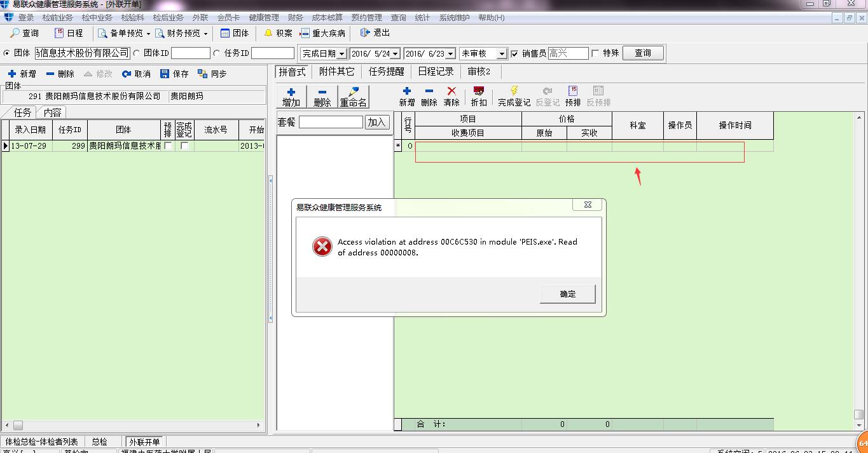Switch to the 日程记录 tab
This screenshot has width=868, height=453.
tap(436, 72)
